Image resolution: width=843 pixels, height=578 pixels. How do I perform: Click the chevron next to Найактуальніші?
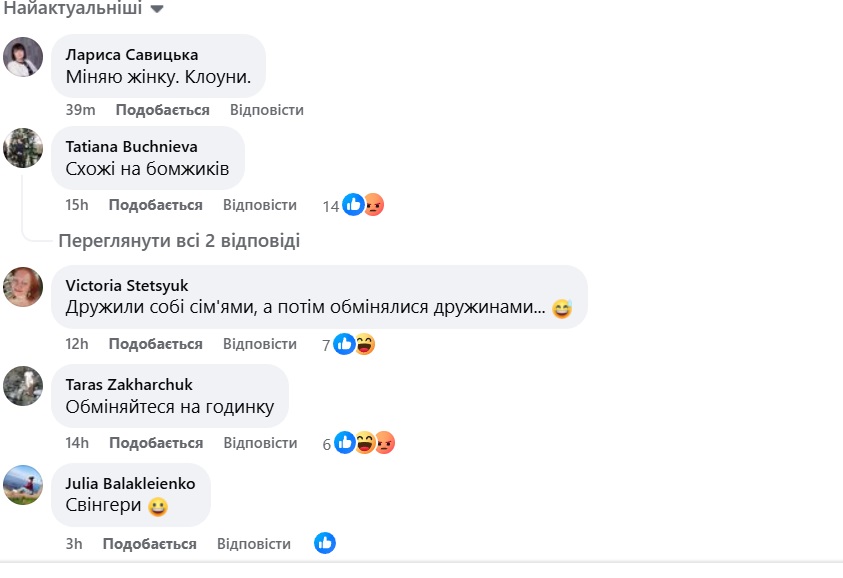[155, 12]
